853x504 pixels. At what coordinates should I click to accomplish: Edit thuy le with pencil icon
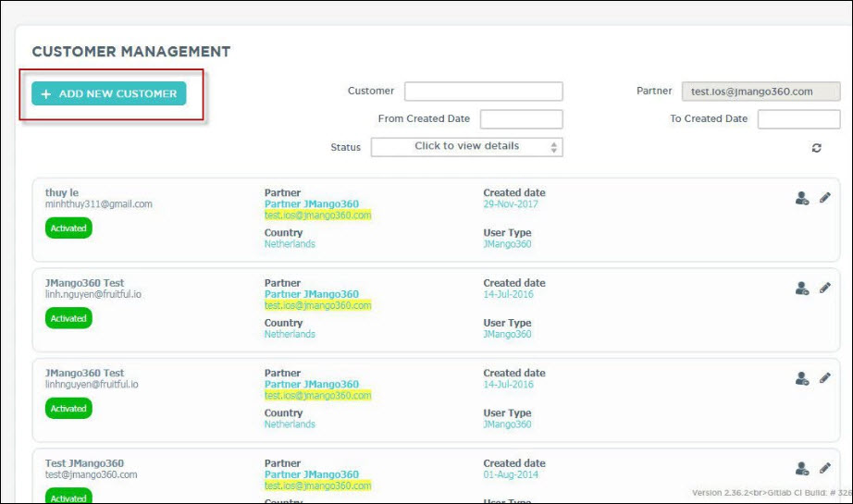tap(824, 197)
